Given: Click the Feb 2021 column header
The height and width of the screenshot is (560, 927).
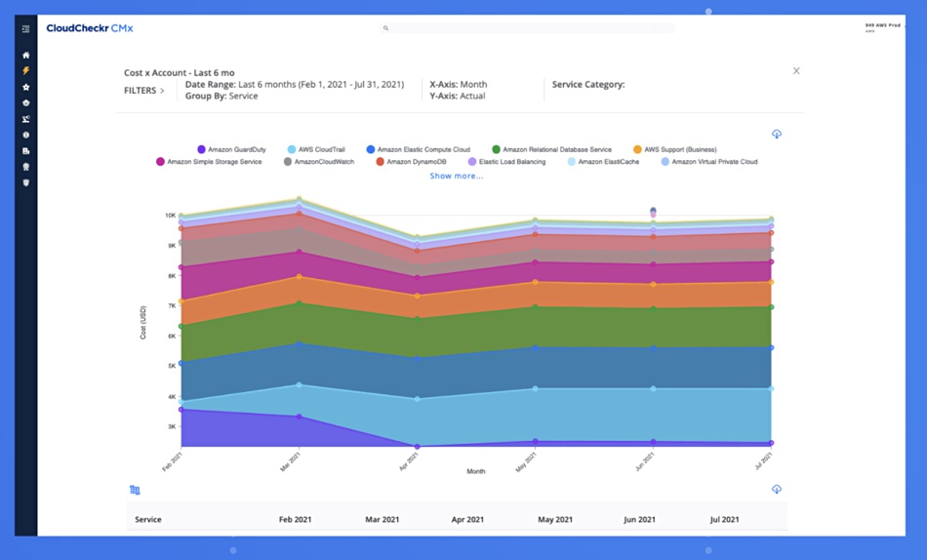Looking at the screenshot, I should (295, 519).
